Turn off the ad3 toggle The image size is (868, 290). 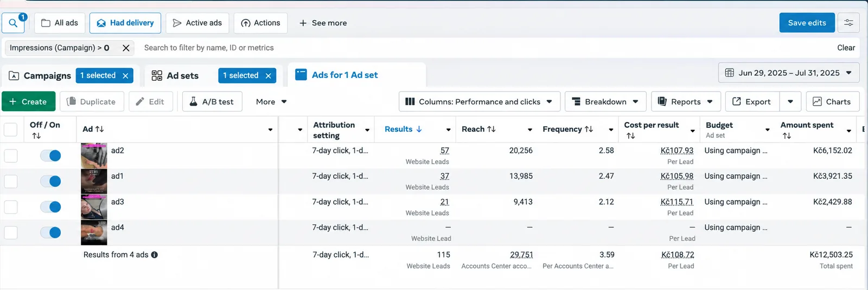click(x=50, y=207)
